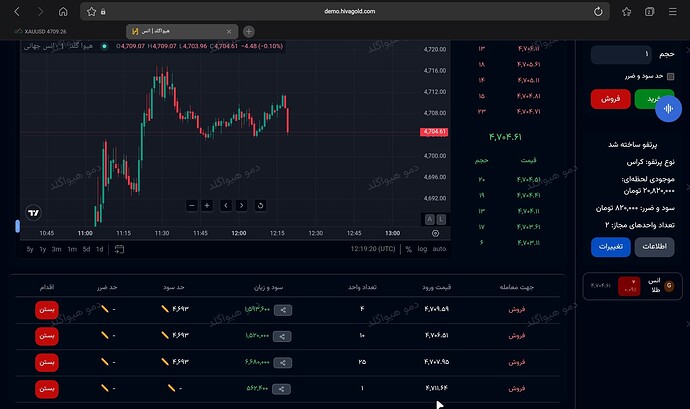Zoom in the chart with the plus button
The height and width of the screenshot is (409, 690).
coord(207,206)
